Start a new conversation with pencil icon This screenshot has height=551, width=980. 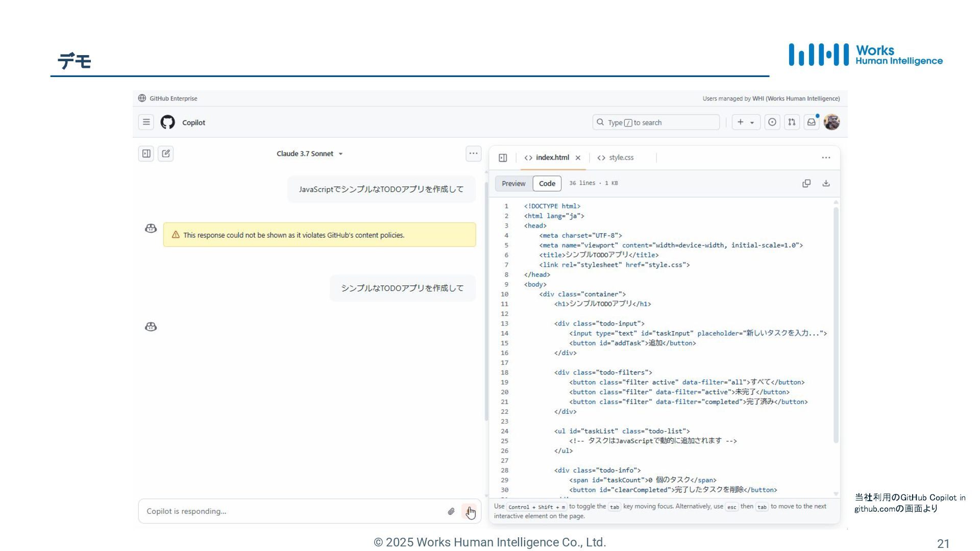tap(166, 154)
